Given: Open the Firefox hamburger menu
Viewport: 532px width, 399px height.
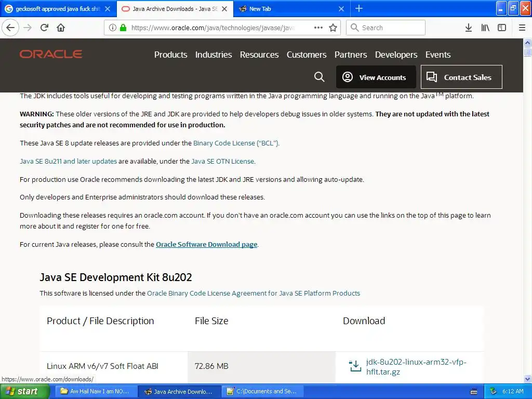Looking at the screenshot, I should click(x=522, y=28).
